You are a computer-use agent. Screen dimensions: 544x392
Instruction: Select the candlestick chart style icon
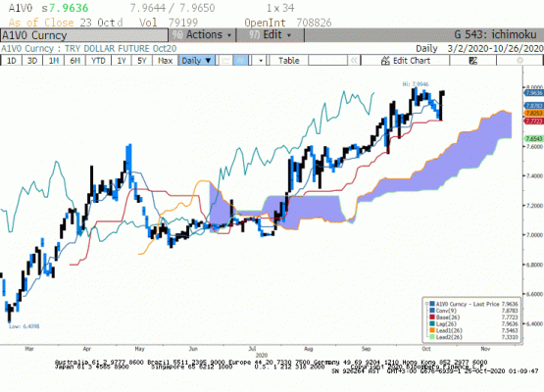pos(241,61)
